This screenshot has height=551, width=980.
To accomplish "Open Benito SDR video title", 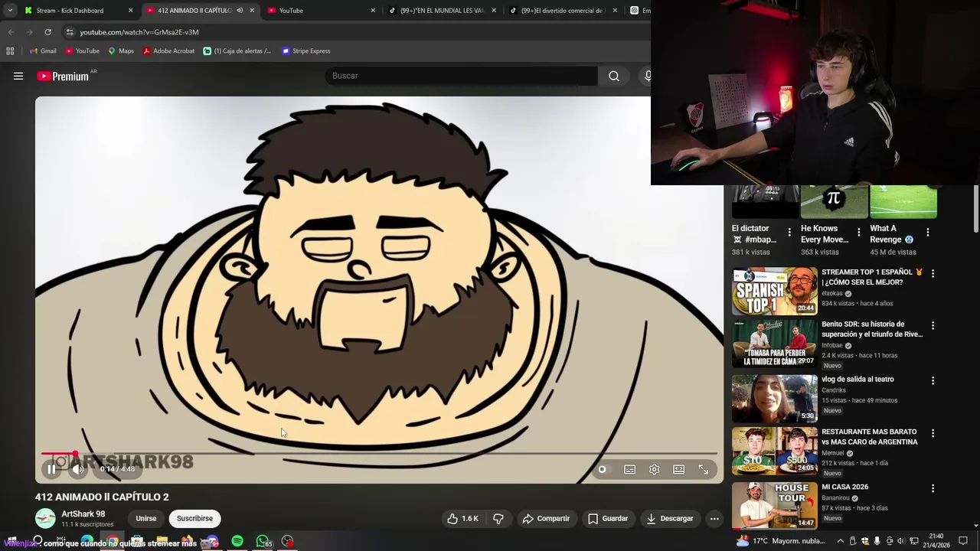I will point(872,329).
